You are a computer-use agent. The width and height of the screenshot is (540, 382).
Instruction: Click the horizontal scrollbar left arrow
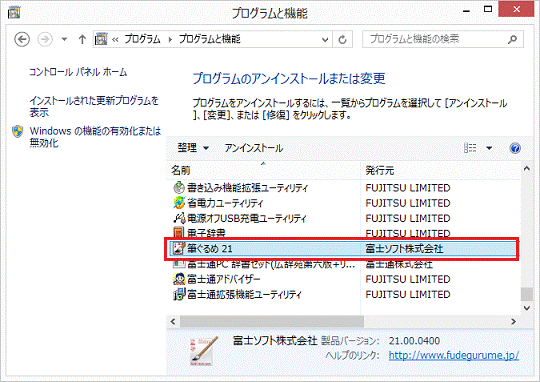173,321
